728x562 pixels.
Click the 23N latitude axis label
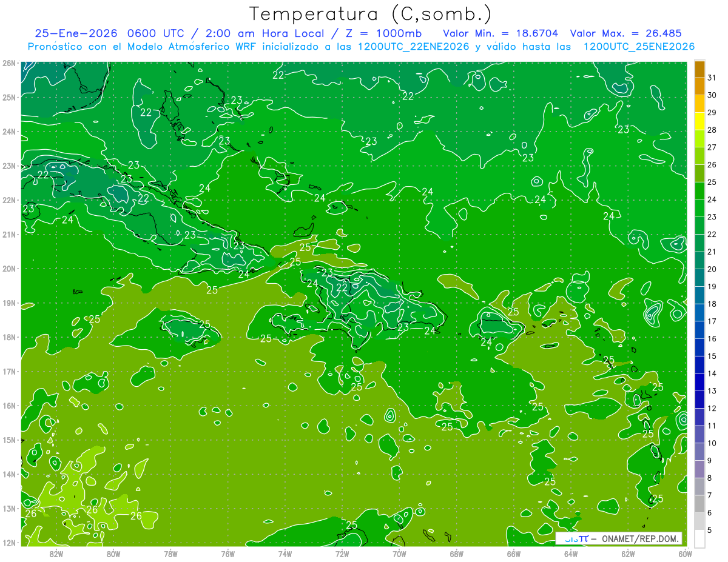pos(9,166)
